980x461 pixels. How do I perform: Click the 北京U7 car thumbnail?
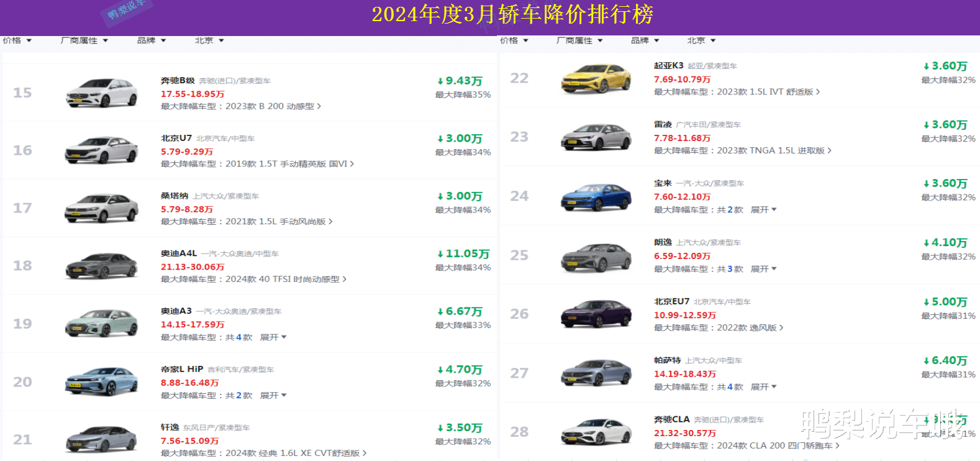click(x=102, y=150)
